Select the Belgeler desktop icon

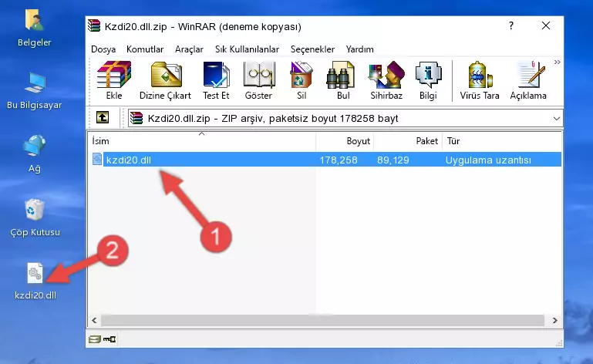pos(34,29)
